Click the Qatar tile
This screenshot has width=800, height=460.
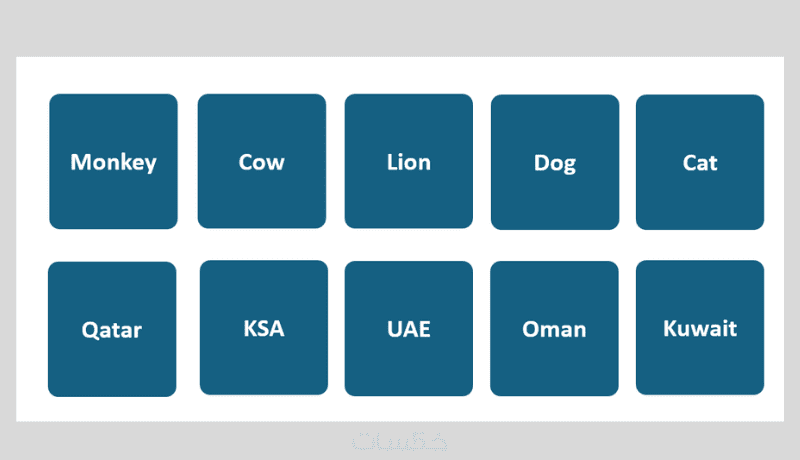pos(112,329)
